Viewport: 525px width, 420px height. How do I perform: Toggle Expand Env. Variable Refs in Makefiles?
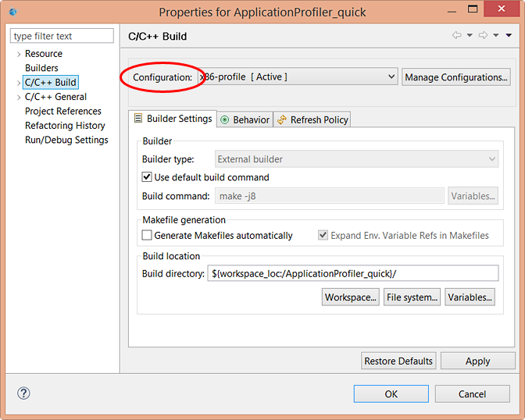323,235
